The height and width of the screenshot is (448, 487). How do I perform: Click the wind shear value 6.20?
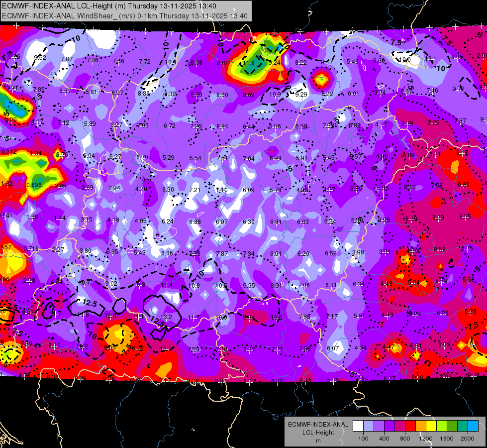pos(303,254)
